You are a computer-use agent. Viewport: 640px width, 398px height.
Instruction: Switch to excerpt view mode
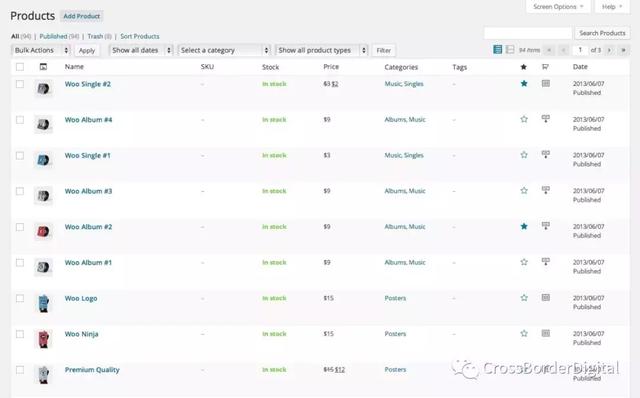click(510, 50)
